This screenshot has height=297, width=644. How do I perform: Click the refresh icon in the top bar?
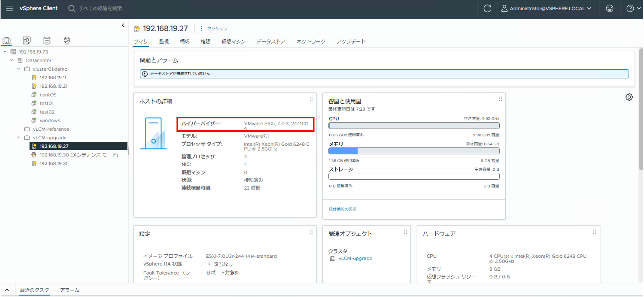pyautogui.click(x=487, y=9)
